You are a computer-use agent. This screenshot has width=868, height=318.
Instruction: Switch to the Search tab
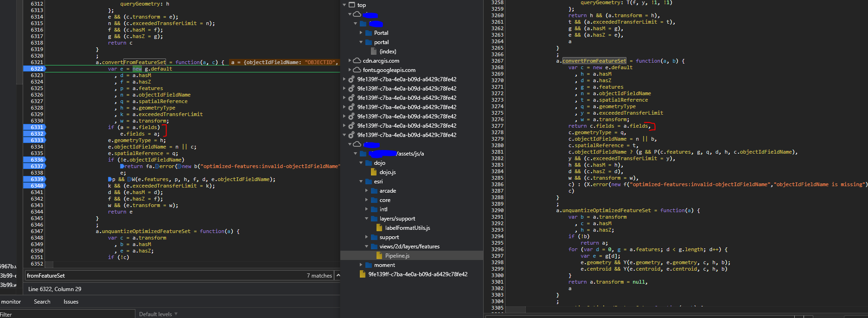click(42, 302)
